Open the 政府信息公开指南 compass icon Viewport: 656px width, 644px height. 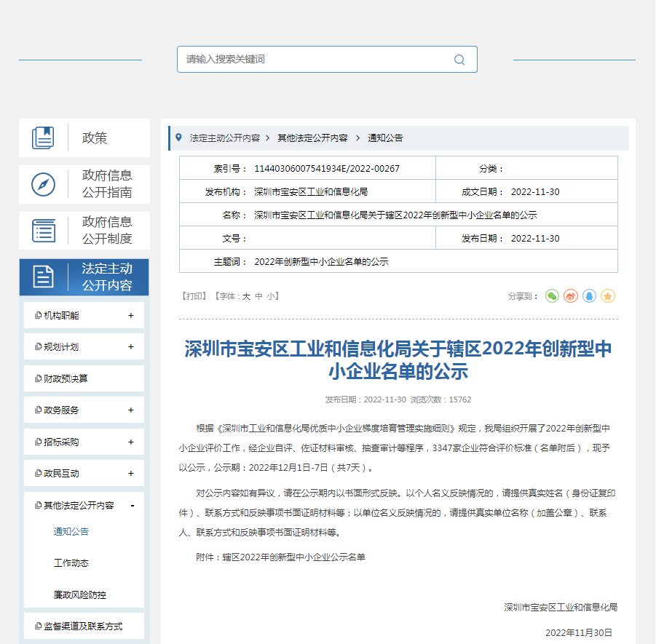pos(43,184)
